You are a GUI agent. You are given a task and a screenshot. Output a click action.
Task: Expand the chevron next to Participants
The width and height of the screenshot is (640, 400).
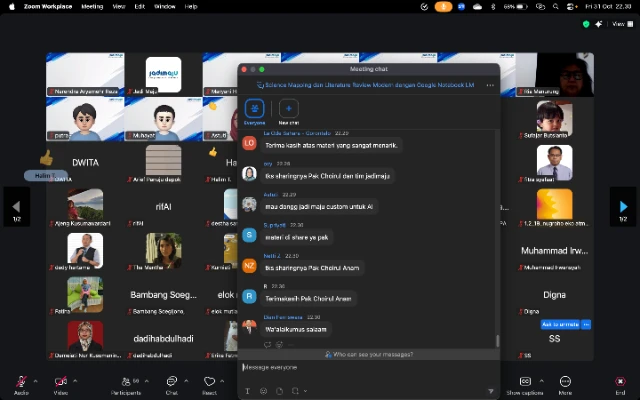(x=147, y=381)
